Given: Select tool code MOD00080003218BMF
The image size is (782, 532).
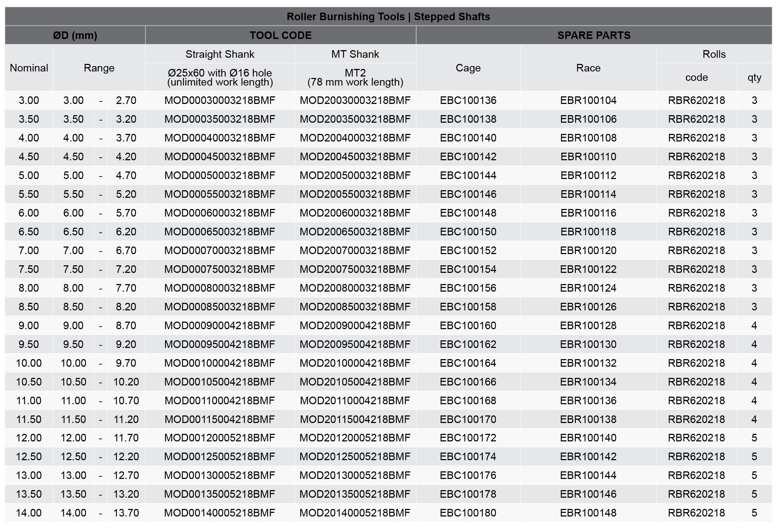Looking at the screenshot, I should tap(220, 288).
